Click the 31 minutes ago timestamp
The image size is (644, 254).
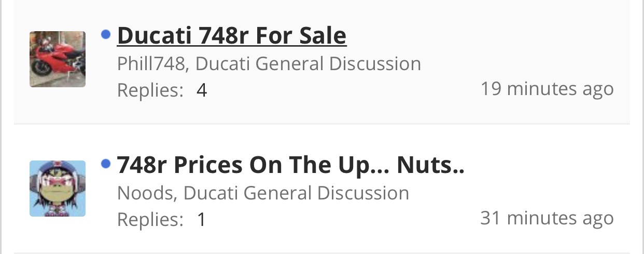(x=547, y=218)
